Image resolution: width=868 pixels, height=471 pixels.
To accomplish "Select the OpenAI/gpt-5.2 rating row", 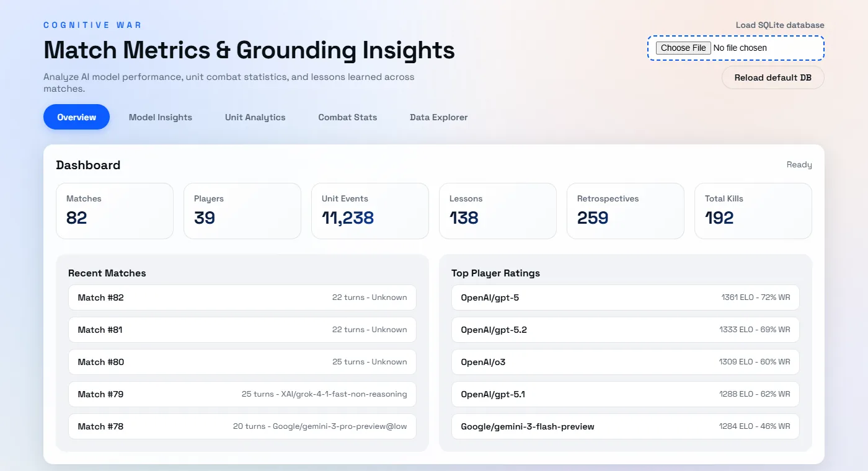I will coord(626,330).
